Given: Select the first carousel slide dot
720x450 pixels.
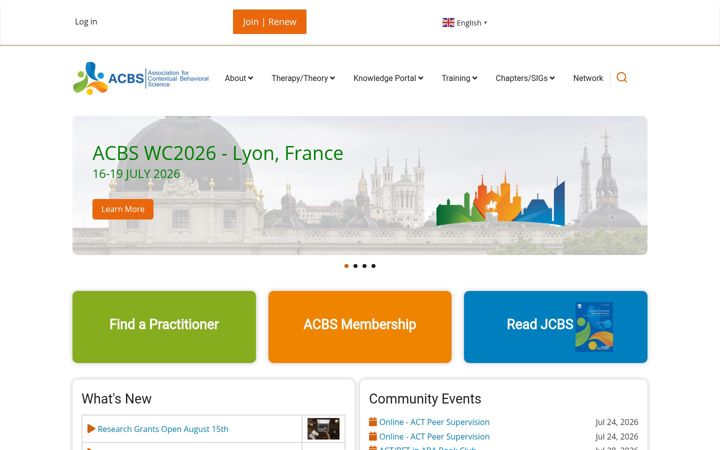Looking at the screenshot, I should point(346,266).
